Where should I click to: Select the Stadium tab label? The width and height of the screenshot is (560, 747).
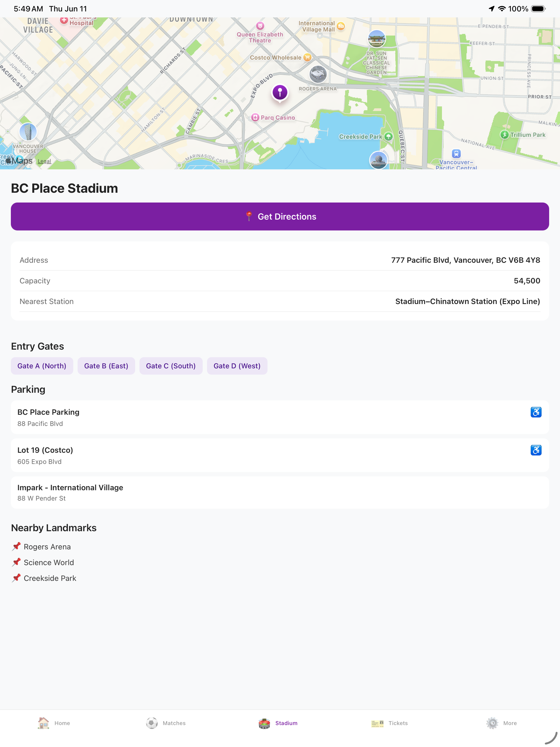[286, 723]
